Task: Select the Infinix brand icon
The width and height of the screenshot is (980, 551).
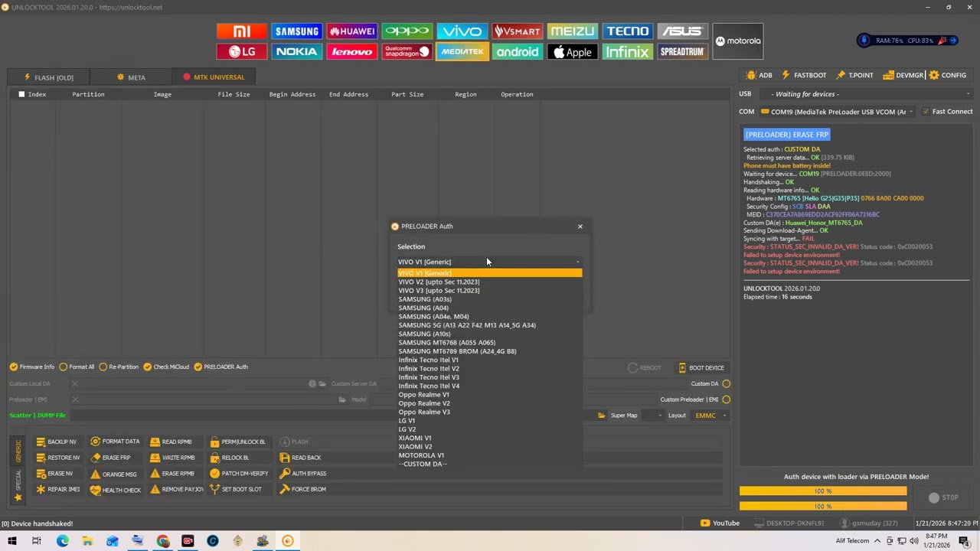Action: 628,52
